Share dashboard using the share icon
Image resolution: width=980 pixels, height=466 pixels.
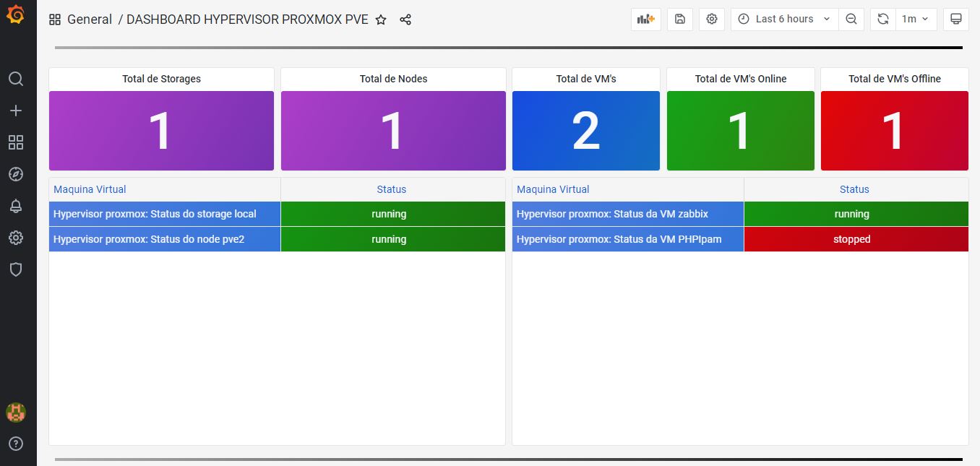[x=405, y=20]
